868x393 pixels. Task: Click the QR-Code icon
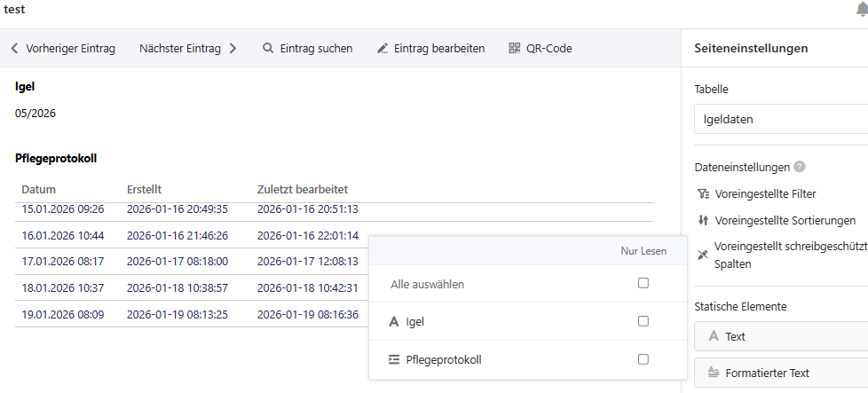515,49
